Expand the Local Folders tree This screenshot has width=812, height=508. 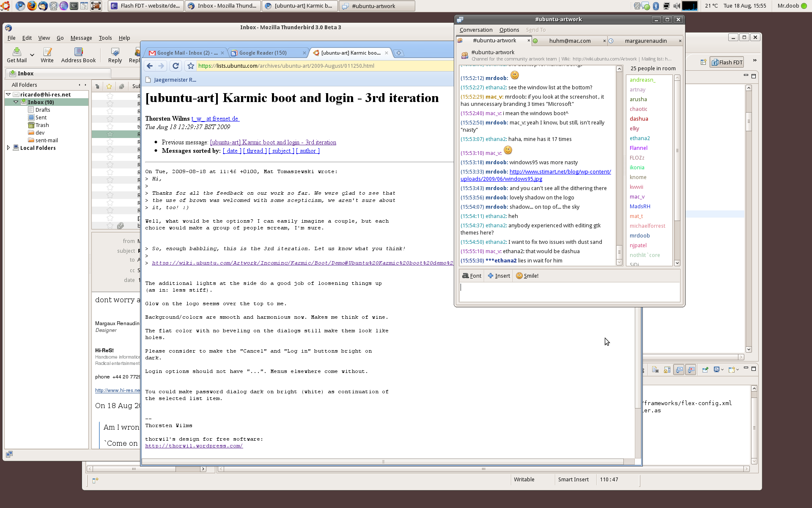coord(8,148)
